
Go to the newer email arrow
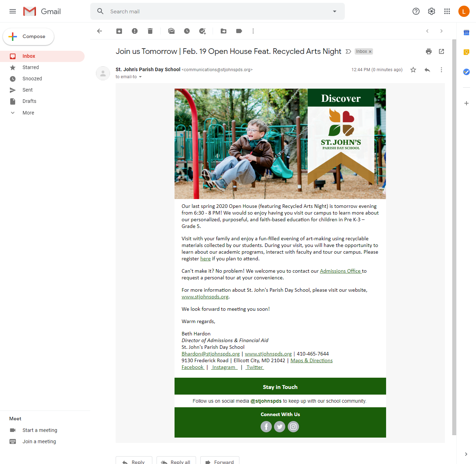427,31
